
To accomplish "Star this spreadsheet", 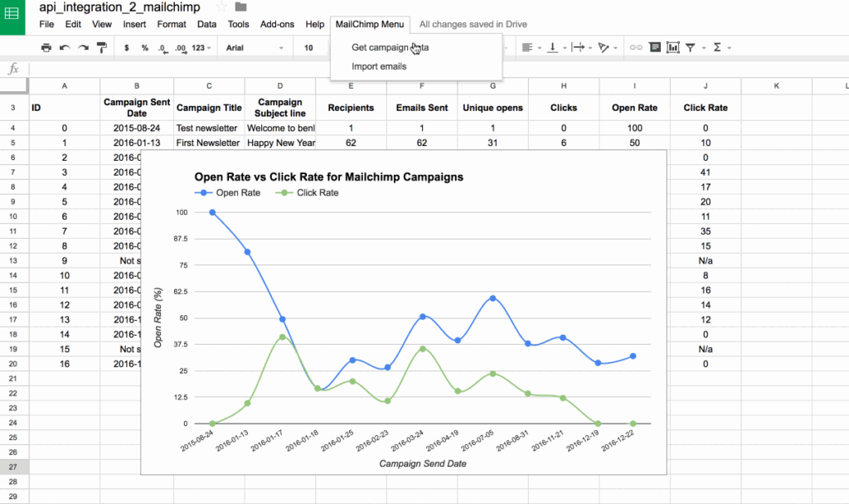I will tap(221, 7).
